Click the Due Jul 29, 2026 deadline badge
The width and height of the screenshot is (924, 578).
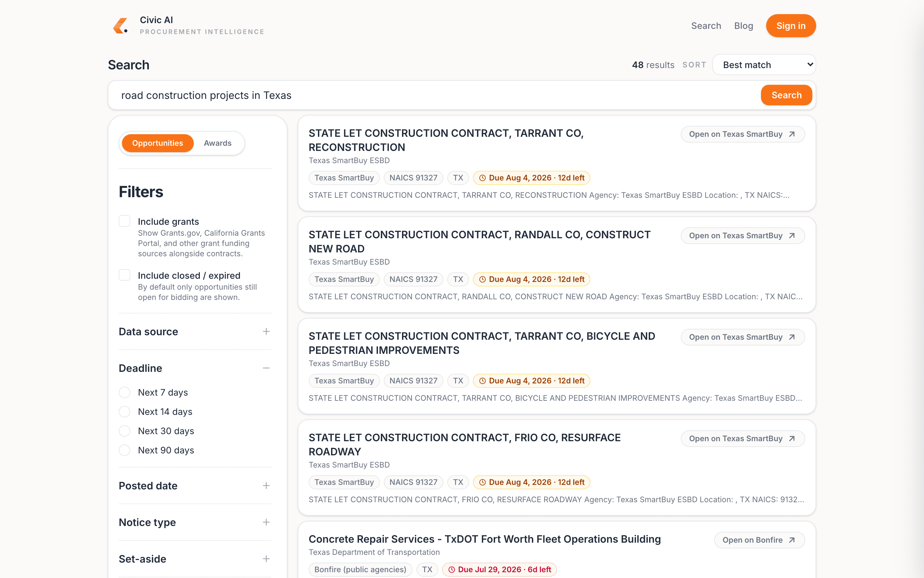pyautogui.click(x=499, y=570)
